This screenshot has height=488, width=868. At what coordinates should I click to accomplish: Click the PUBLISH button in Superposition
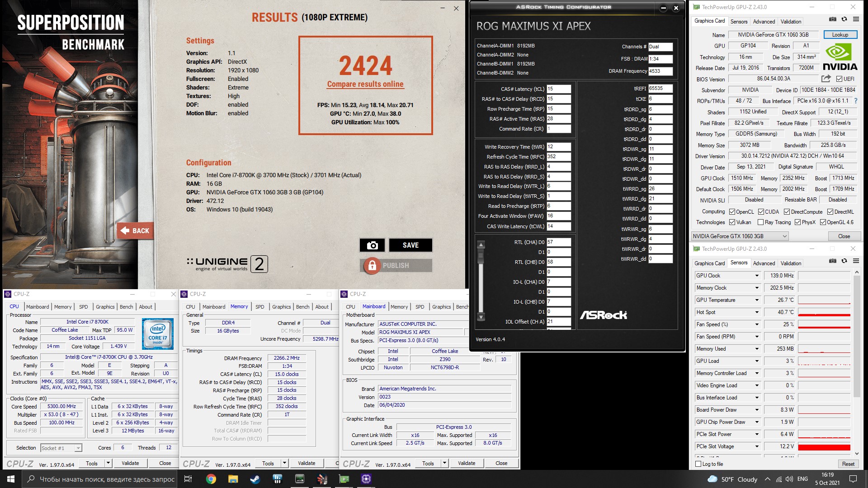click(396, 266)
